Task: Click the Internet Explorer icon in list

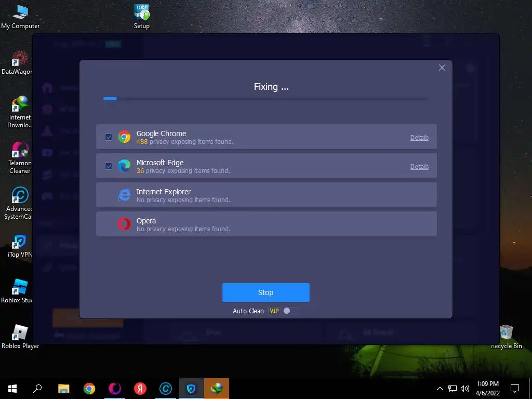Action: 124,195
